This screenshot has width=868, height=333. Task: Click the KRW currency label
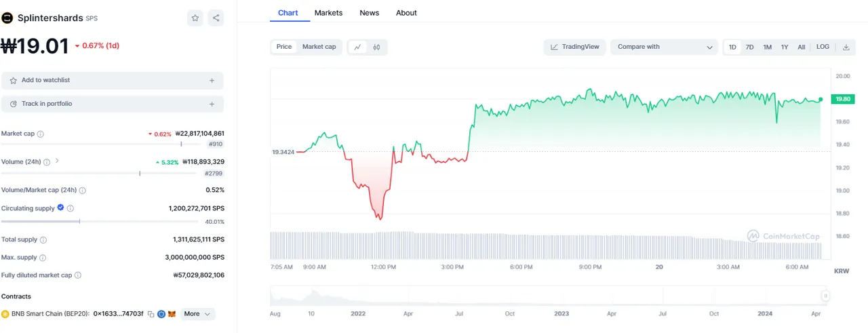[x=842, y=271]
